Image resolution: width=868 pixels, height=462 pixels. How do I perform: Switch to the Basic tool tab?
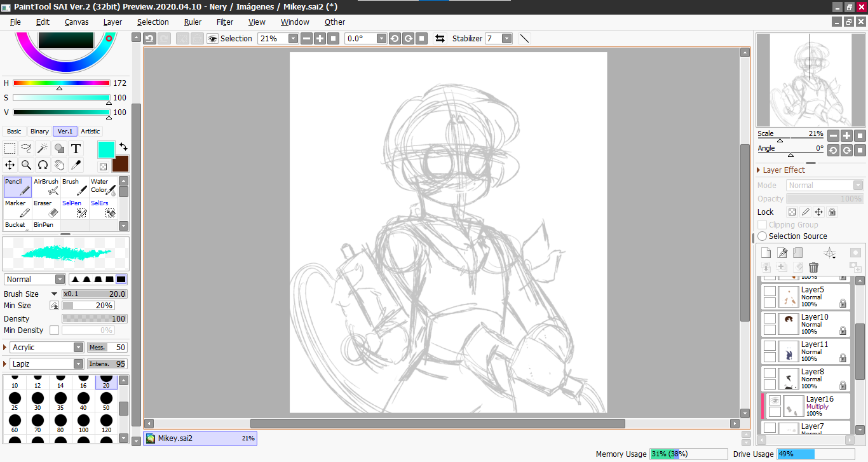14,132
